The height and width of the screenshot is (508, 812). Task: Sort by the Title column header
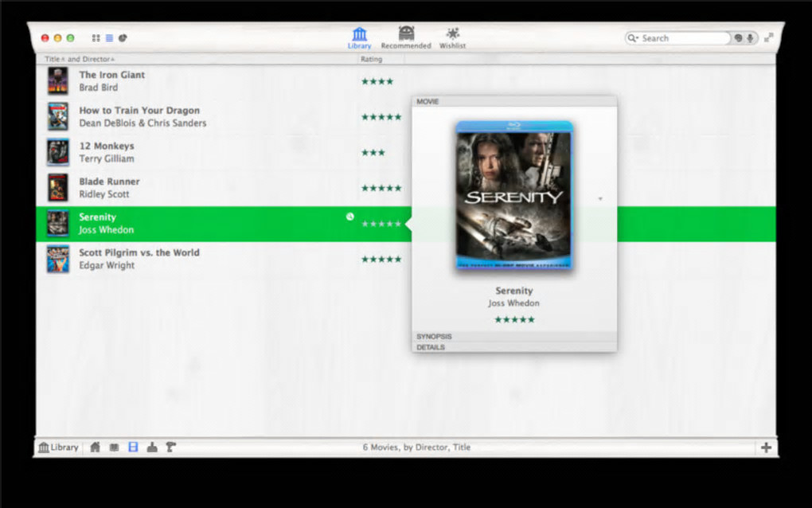click(x=54, y=59)
